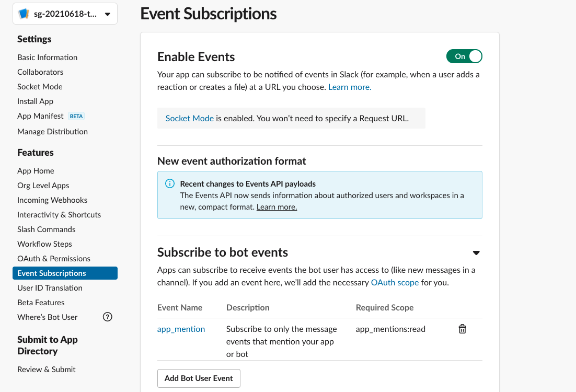Open App Manifest page
The image size is (576, 392).
point(40,116)
